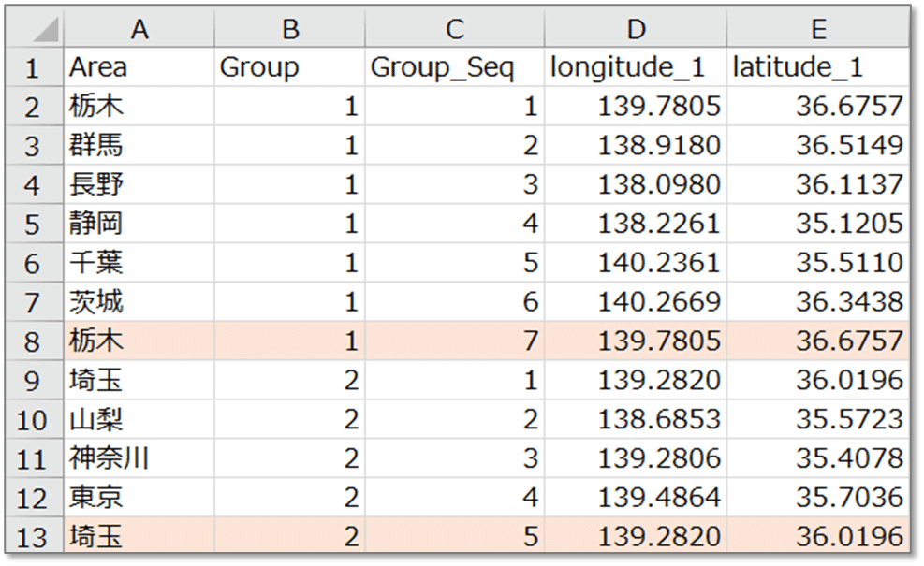Select column D header
The height and width of the screenshot is (566, 924).
click(x=636, y=28)
